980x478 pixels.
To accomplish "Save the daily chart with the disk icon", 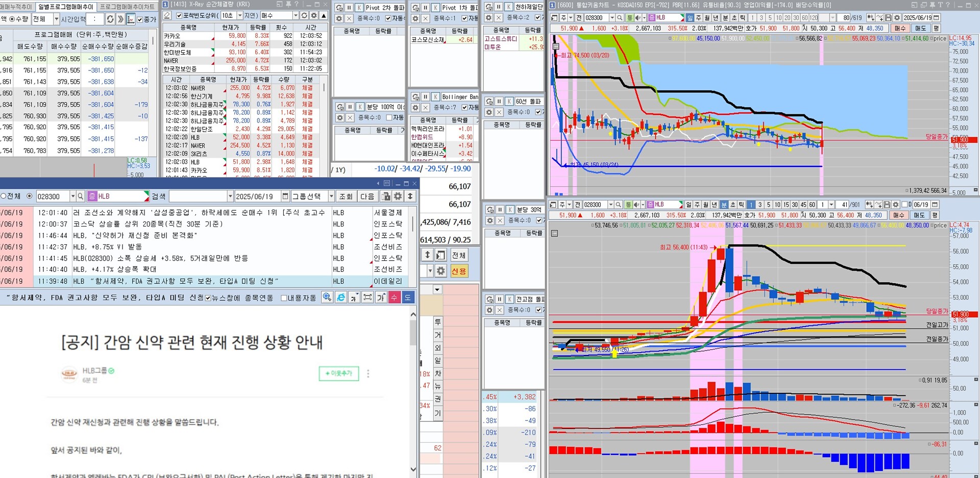I will pos(888,18).
